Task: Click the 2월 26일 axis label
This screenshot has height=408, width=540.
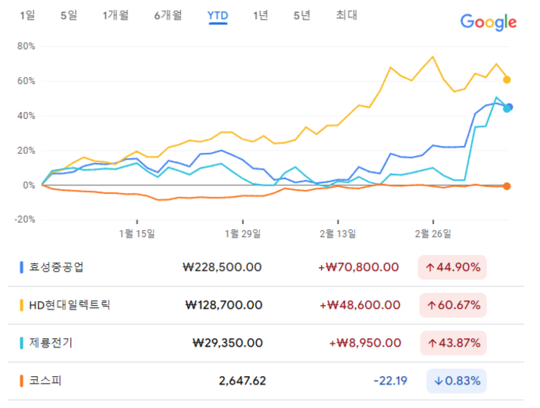Action: pos(433,234)
